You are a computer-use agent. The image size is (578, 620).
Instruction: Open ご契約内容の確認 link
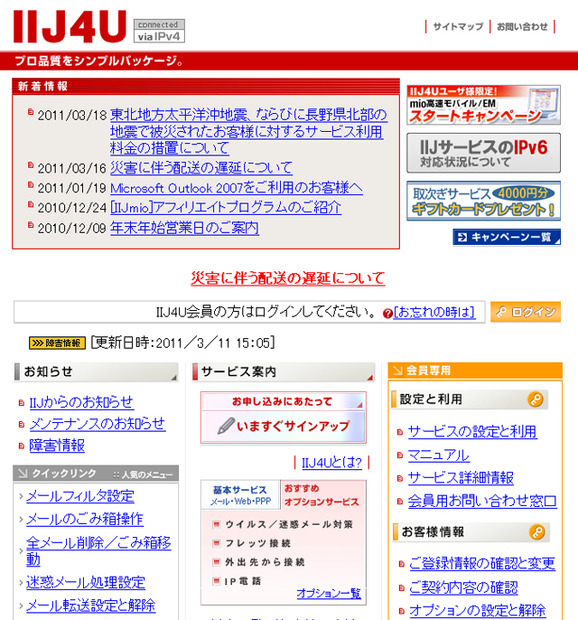[463, 588]
